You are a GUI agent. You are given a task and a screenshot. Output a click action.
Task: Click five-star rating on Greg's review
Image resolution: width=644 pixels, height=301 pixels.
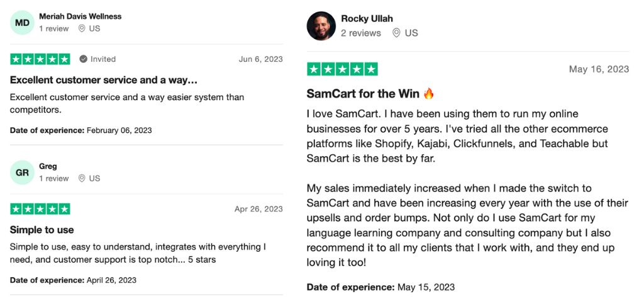coord(40,209)
